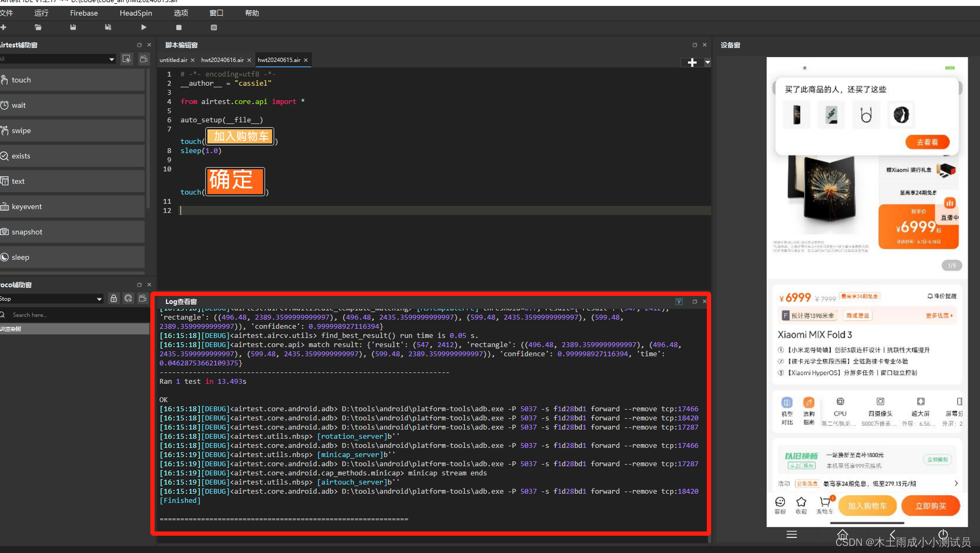Float the Log查看窗 panel
The height and width of the screenshot is (553, 980).
(x=694, y=301)
